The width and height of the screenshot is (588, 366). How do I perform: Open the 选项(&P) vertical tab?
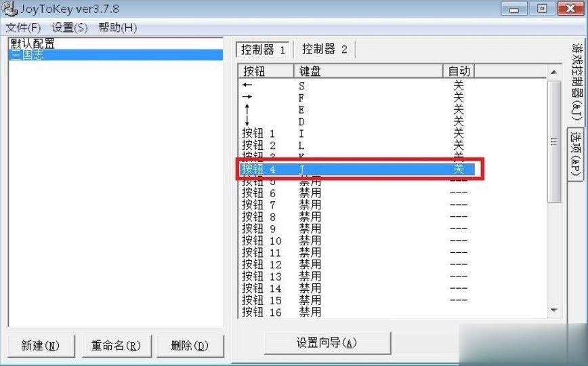pos(576,153)
